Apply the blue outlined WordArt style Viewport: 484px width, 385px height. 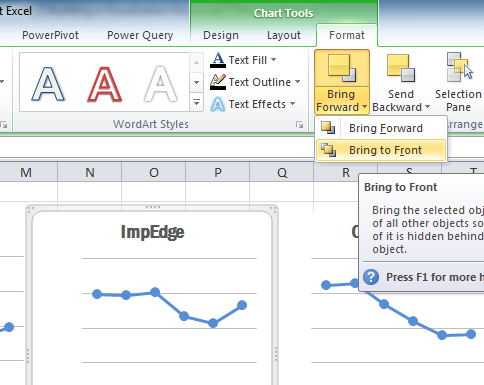coord(48,84)
